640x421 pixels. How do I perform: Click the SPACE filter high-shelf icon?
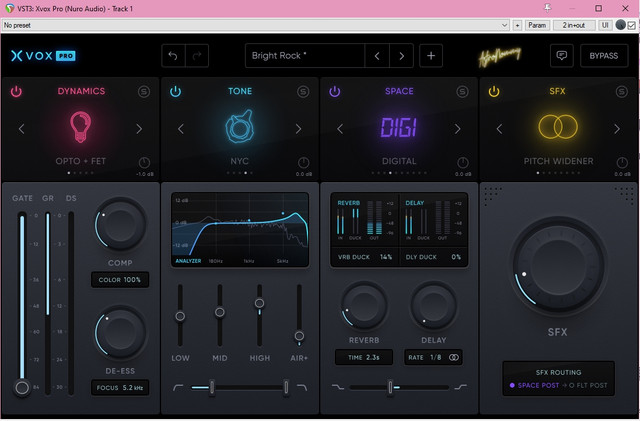(x=460, y=387)
